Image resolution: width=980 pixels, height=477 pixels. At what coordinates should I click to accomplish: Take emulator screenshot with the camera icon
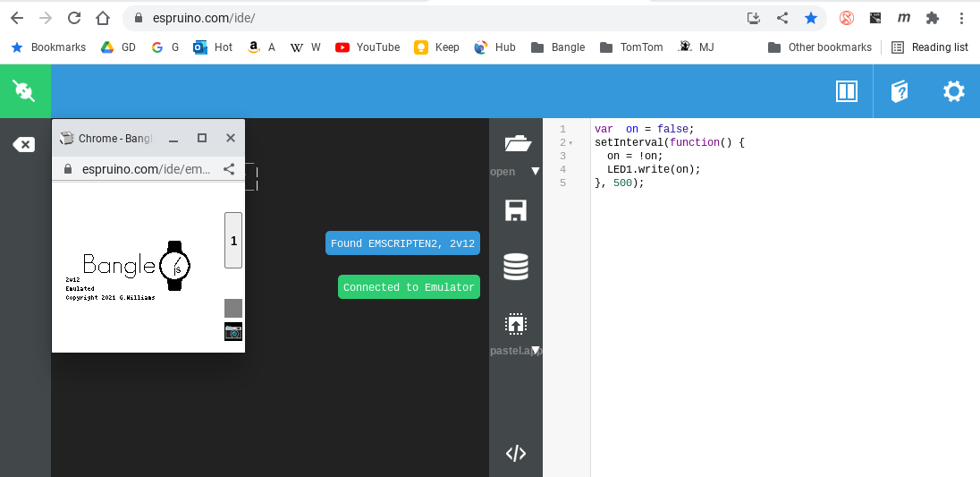(233, 332)
